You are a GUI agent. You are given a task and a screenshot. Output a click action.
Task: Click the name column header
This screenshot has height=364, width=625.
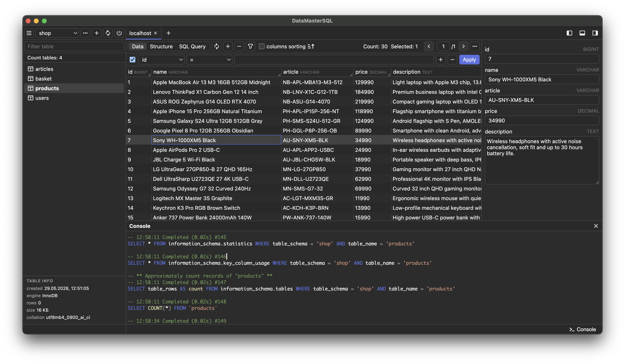[x=216, y=72]
